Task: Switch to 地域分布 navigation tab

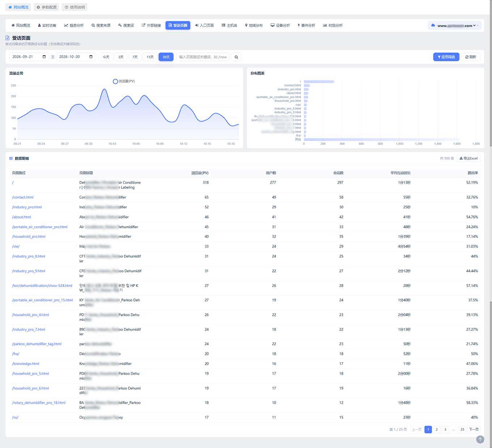Action: (254, 25)
